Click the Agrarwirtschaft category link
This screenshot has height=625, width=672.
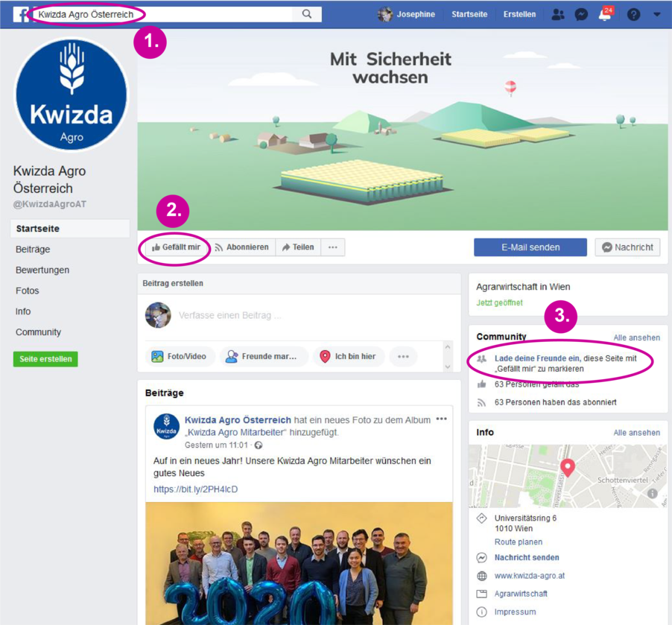point(521,594)
